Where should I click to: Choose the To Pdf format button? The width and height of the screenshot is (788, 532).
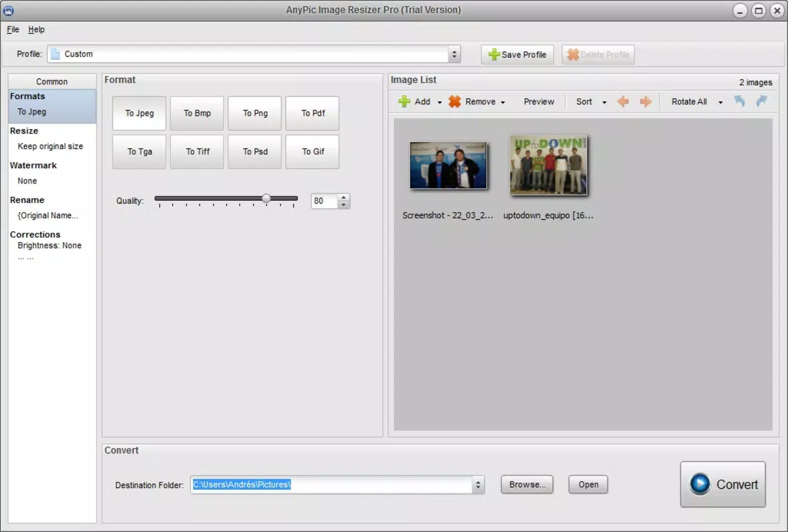[313, 114]
